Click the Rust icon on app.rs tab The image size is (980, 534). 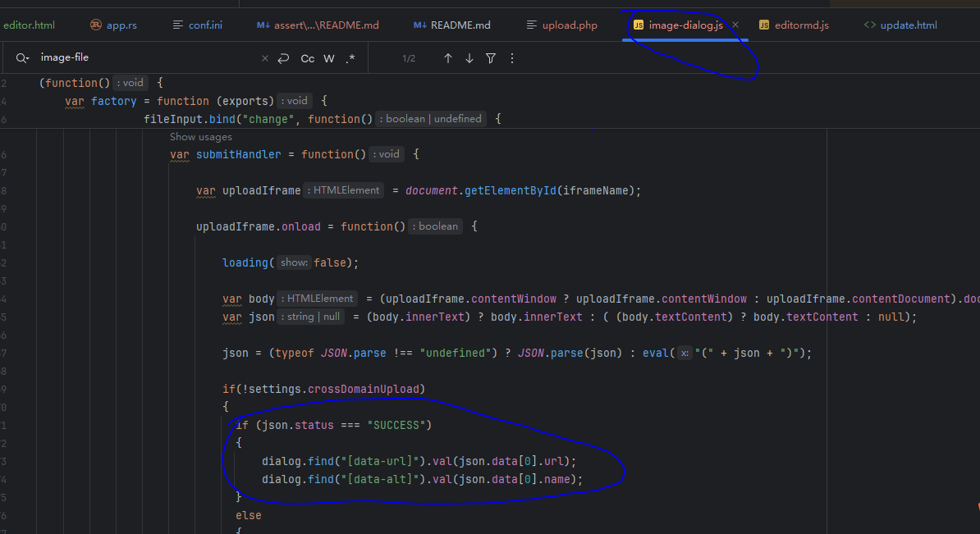(x=96, y=25)
